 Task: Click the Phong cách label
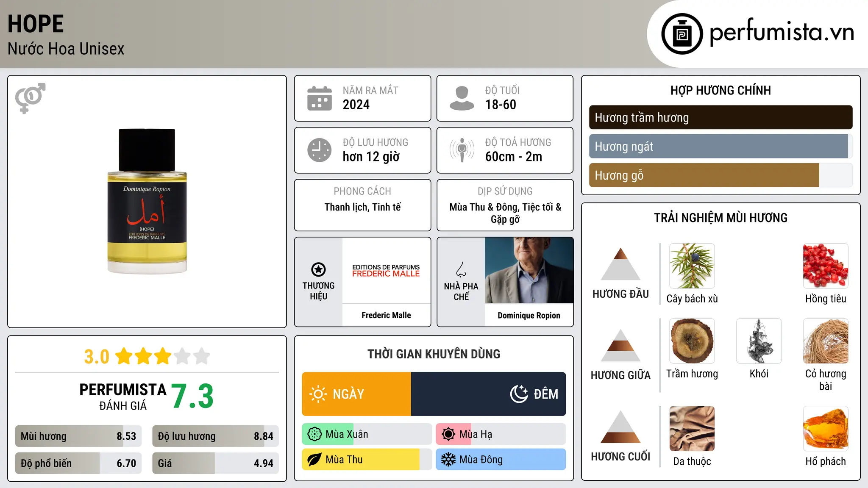[362, 191]
